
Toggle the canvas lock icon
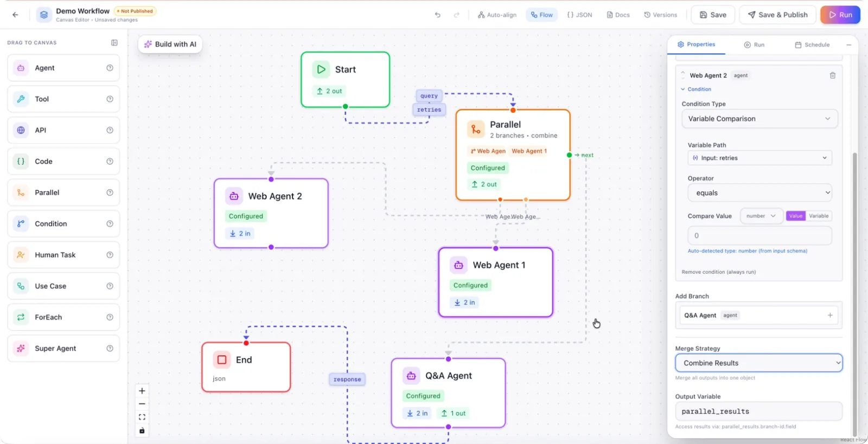coord(142,430)
